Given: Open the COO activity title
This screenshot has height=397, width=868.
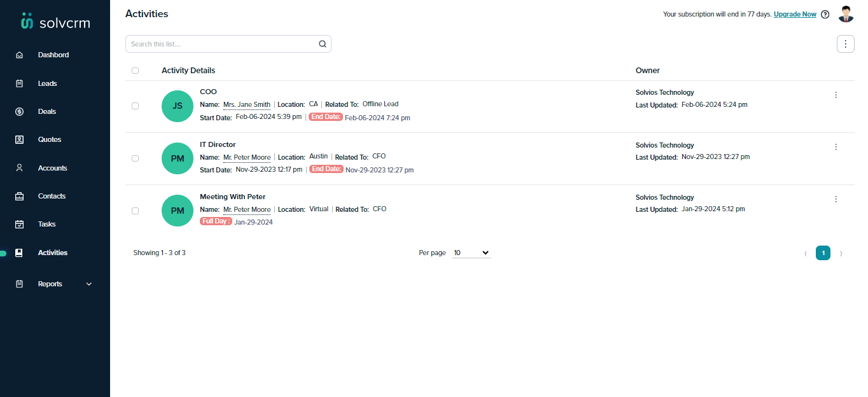Looking at the screenshot, I should [x=208, y=92].
